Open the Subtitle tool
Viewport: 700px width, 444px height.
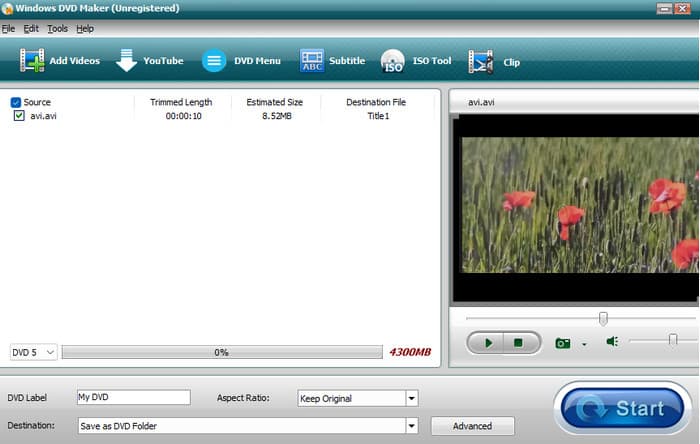[x=312, y=61]
